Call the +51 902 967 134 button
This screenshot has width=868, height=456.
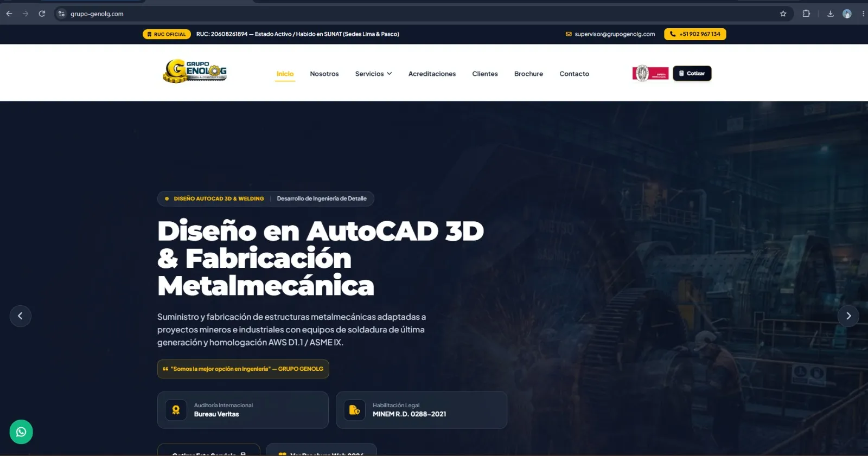pyautogui.click(x=695, y=34)
